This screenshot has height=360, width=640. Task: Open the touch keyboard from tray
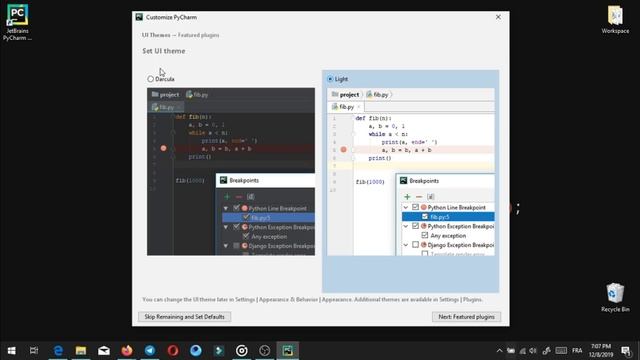(x=561, y=351)
